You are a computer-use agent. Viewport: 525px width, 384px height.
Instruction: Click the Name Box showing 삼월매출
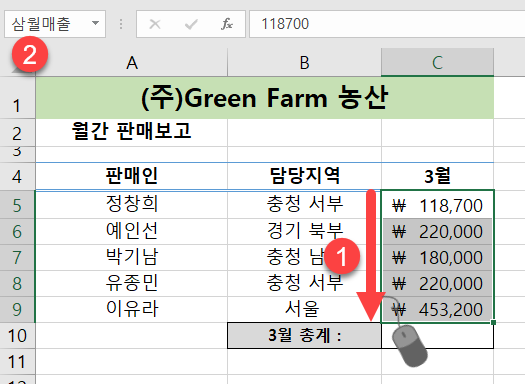coord(55,24)
